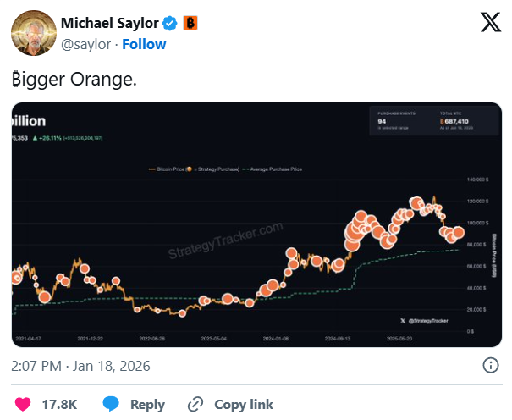The image size is (512, 420).
Task: Click the Copy link text
Action: click(244, 404)
